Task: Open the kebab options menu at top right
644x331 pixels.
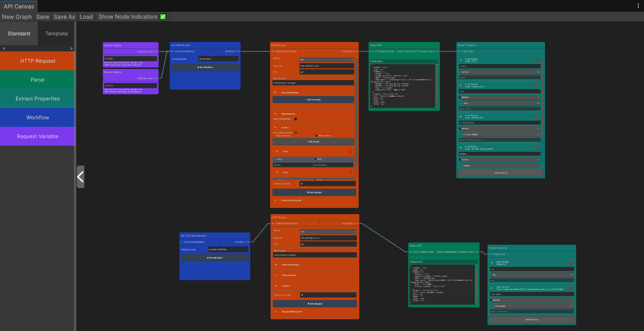Action: (638, 6)
